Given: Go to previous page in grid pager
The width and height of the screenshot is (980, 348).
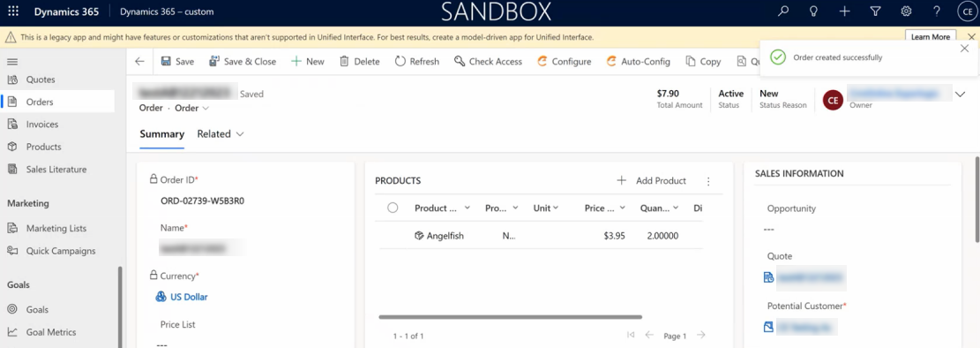Looking at the screenshot, I should tap(649, 336).
